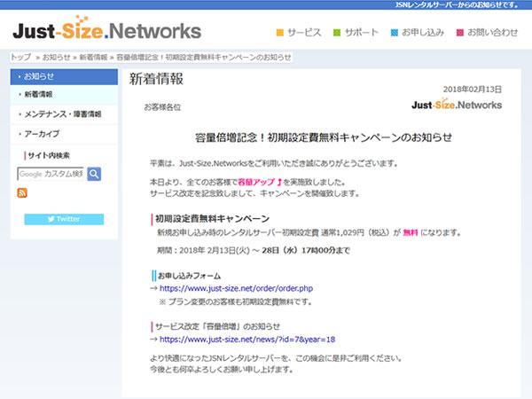Viewport: 532px width, 399px height.
Task: Click 新着情報 in the breadcrumb
Action: point(93,57)
